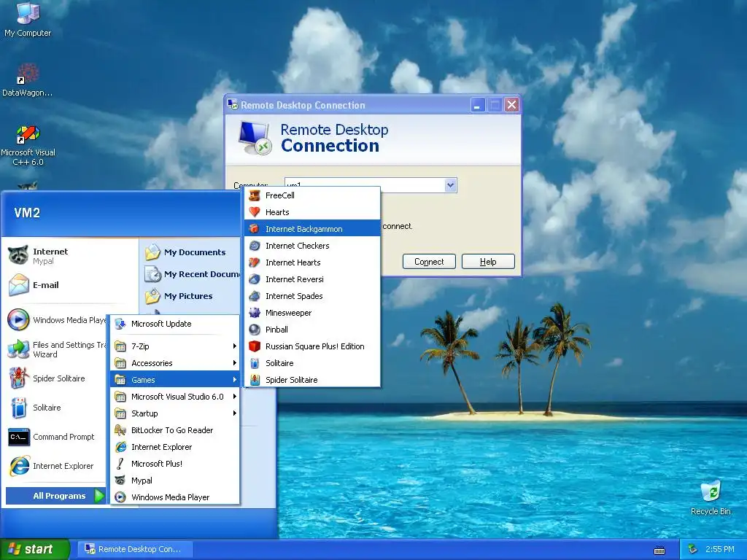The image size is (747, 560).
Task: Click Help button in Remote Desktop Connection
Action: [488, 262]
